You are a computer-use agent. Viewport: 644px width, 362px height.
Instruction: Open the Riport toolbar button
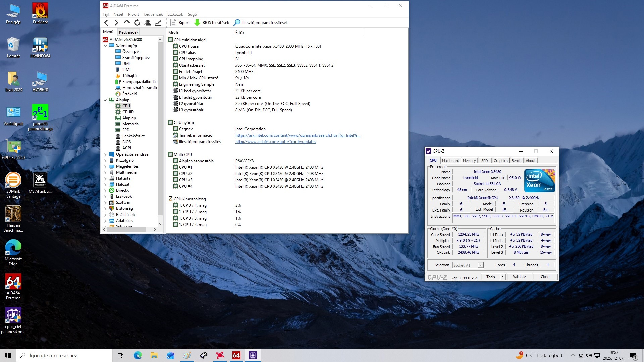pyautogui.click(x=180, y=23)
